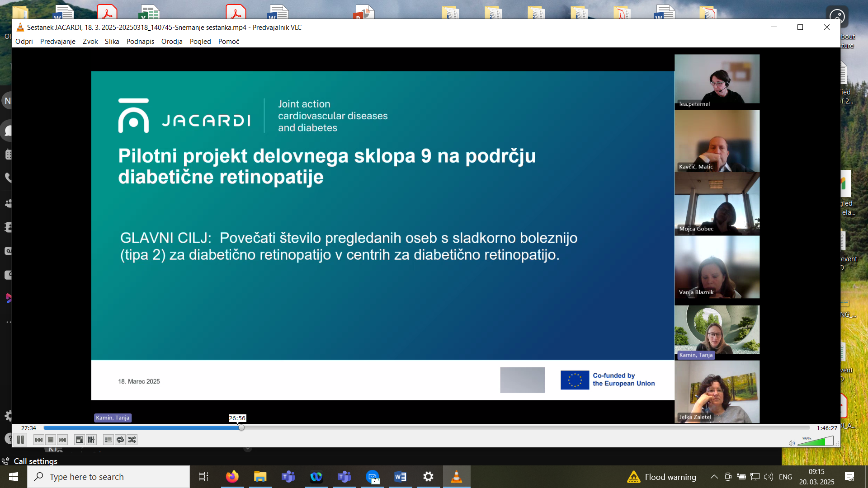Viewport: 868px width, 488px height.
Task: Open the Flood warning weather widget
Action: click(x=662, y=477)
